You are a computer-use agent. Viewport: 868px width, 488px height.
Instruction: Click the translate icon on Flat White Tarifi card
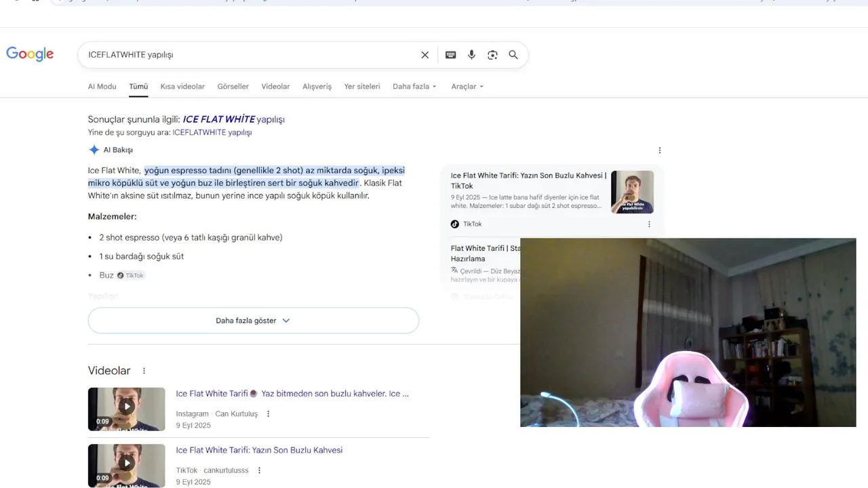pos(454,270)
